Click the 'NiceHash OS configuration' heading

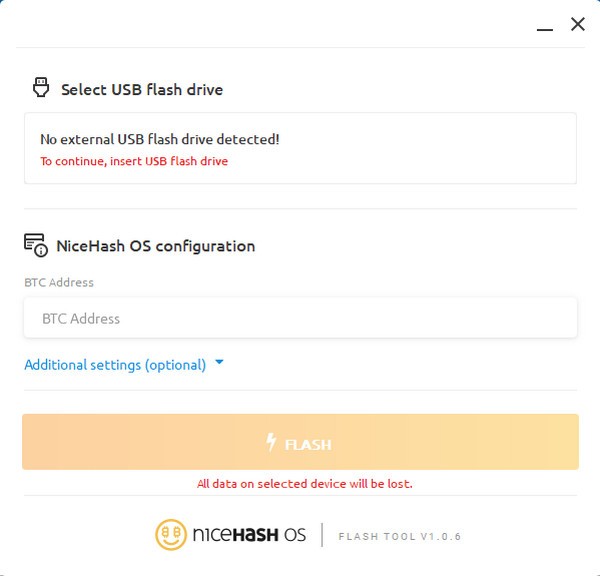(x=156, y=246)
